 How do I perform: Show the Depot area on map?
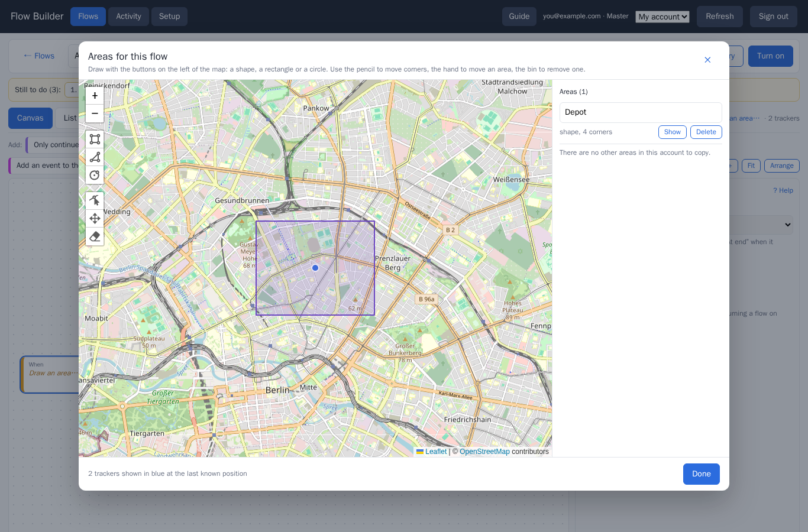point(672,132)
